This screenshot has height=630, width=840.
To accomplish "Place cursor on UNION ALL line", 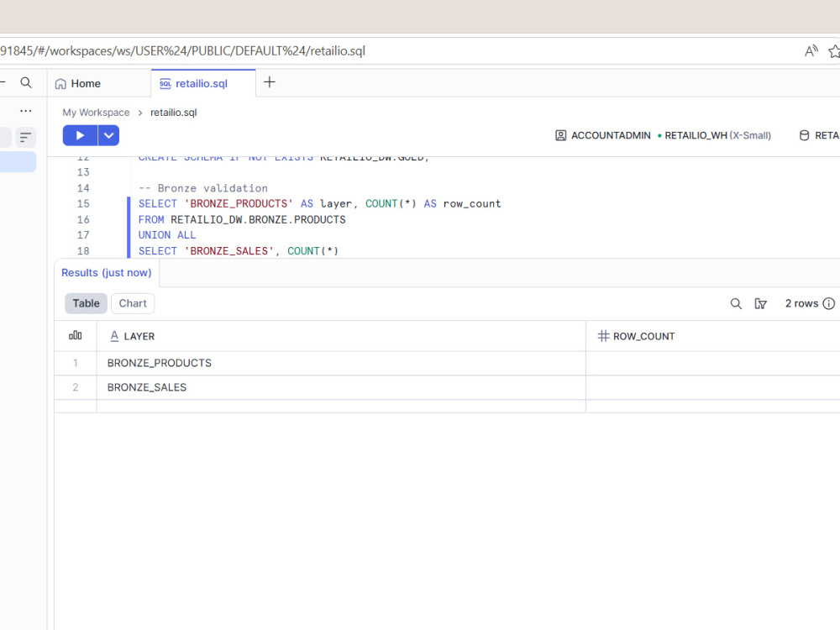I will (x=167, y=235).
